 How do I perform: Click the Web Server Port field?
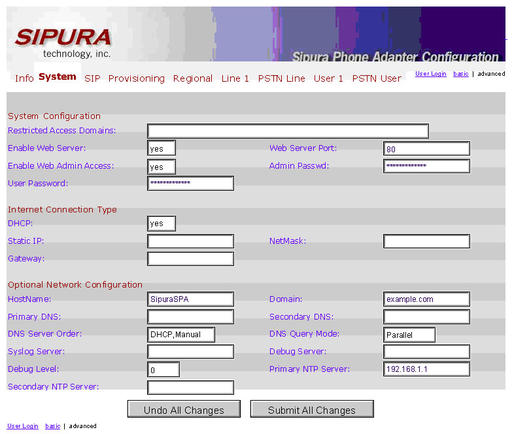click(427, 148)
